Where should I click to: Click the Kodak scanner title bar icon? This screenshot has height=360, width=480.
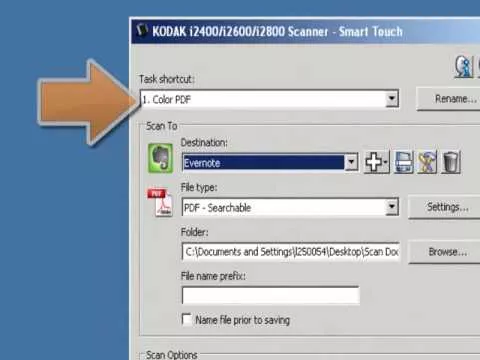tap(142, 30)
